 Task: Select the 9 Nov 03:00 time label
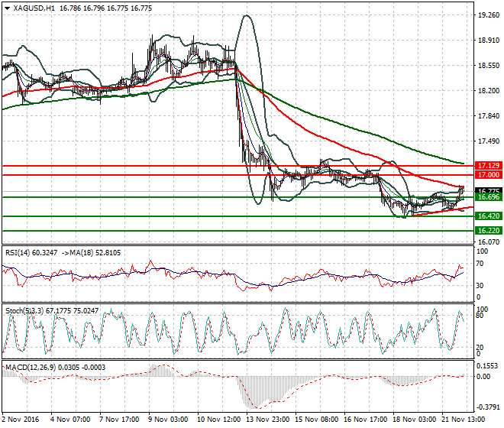point(168,420)
